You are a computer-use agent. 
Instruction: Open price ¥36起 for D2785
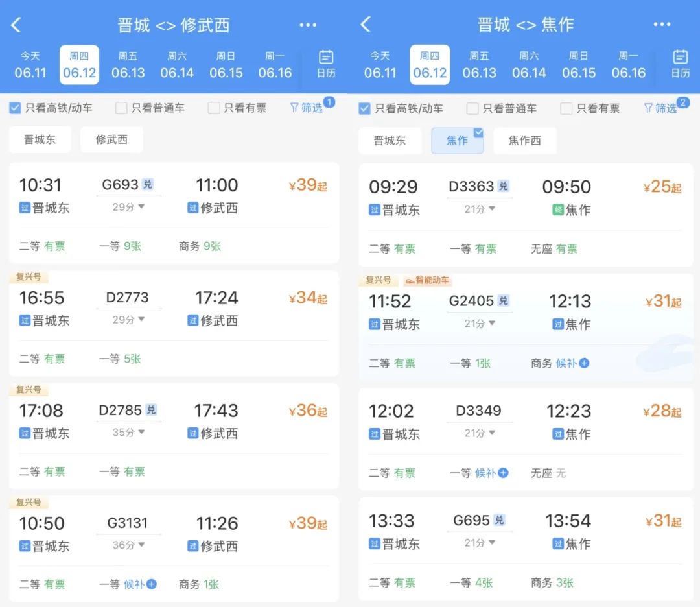tap(308, 410)
